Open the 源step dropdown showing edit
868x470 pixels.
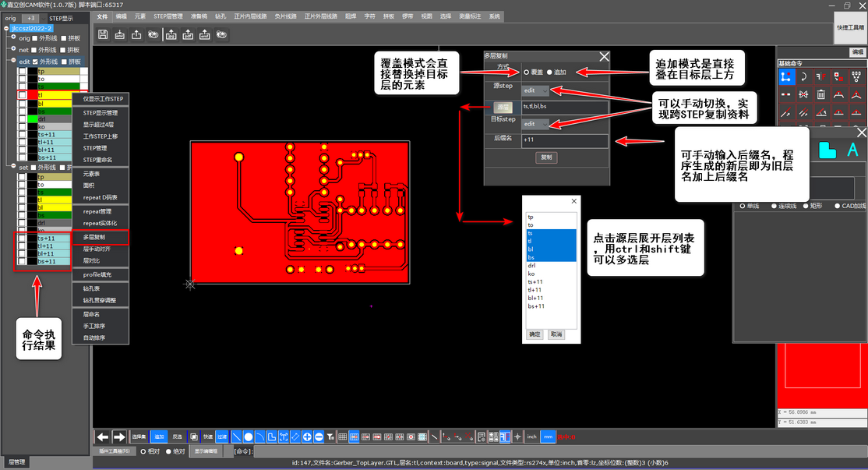pyautogui.click(x=535, y=90)
